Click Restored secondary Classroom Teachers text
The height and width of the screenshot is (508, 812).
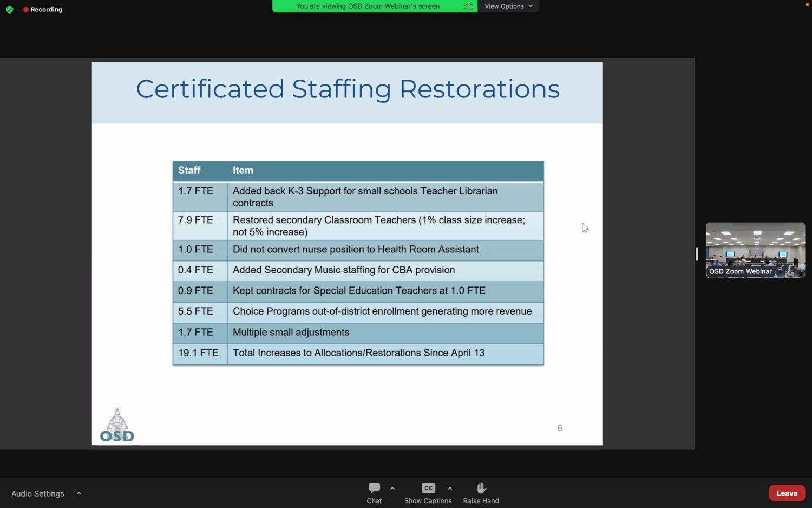tap(379, 226)
